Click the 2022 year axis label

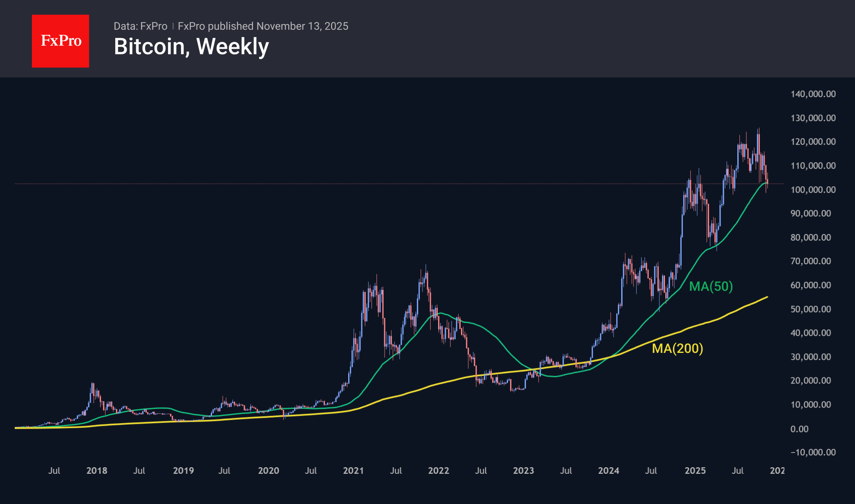[x=439, y=471]
